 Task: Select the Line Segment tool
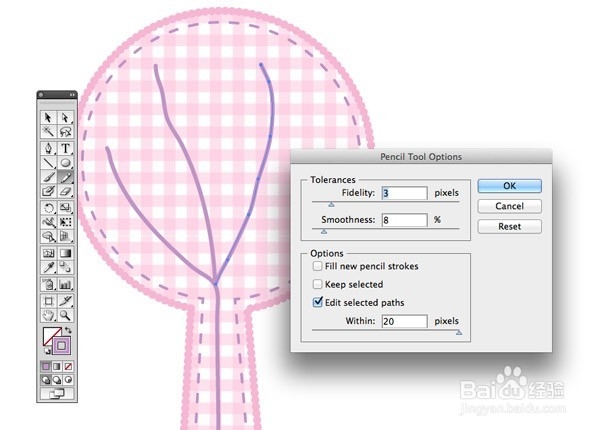pos(49,163)
